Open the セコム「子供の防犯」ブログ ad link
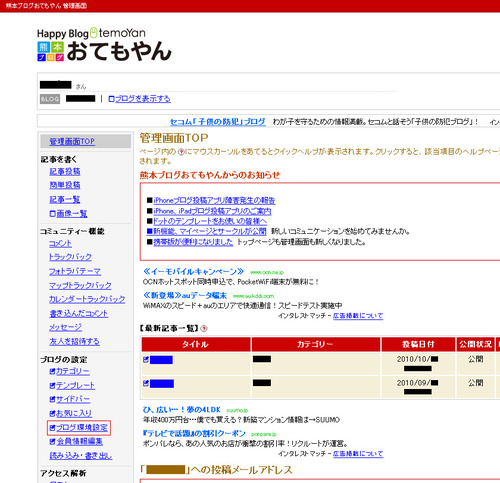Image resolution: width=500 pixels, height=483 pixels. pyautogui.click(x=218, y=122)
